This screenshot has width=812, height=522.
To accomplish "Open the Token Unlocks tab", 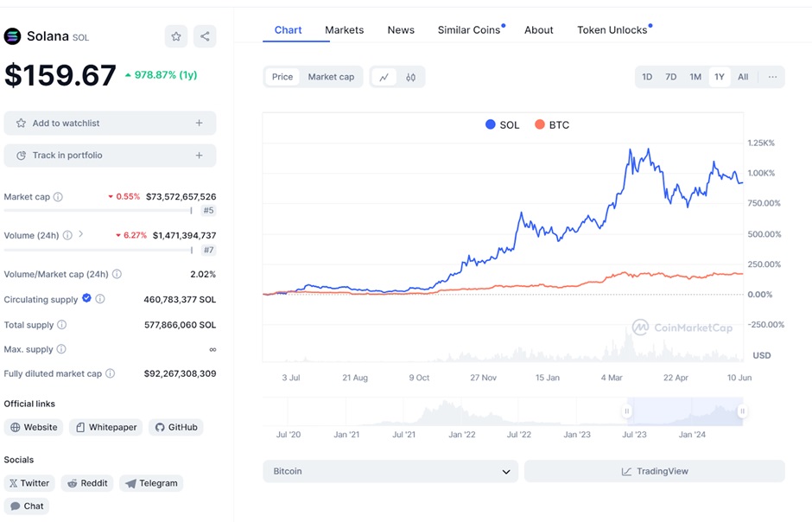I will click(x=612, y=30).
